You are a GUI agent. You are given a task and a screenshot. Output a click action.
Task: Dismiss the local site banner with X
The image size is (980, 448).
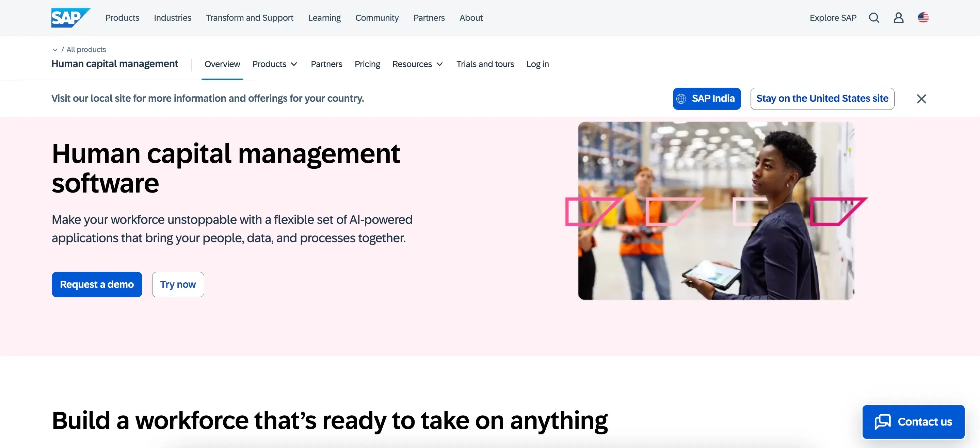tap(921, 99)
